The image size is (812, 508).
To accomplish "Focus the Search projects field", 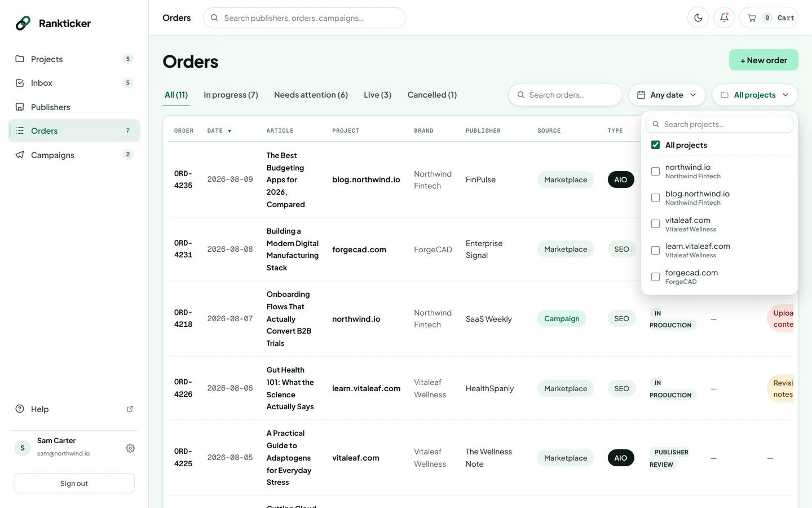I will [719, 124].
